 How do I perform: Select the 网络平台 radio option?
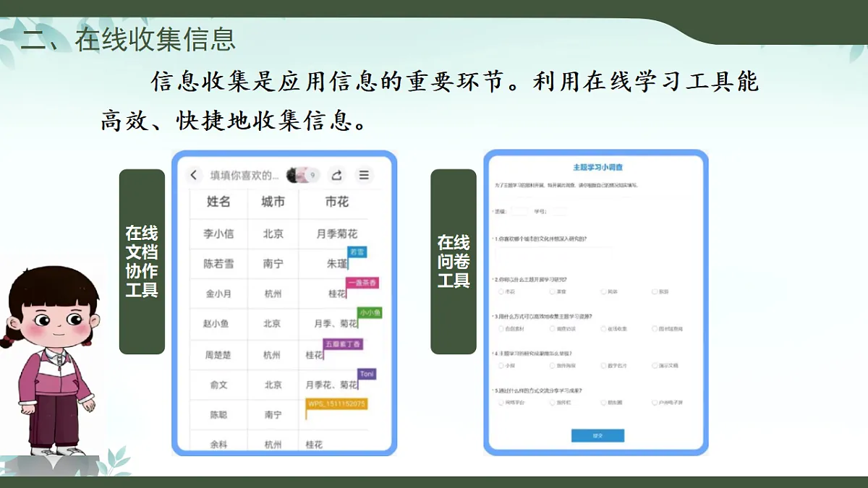(501, 402)
